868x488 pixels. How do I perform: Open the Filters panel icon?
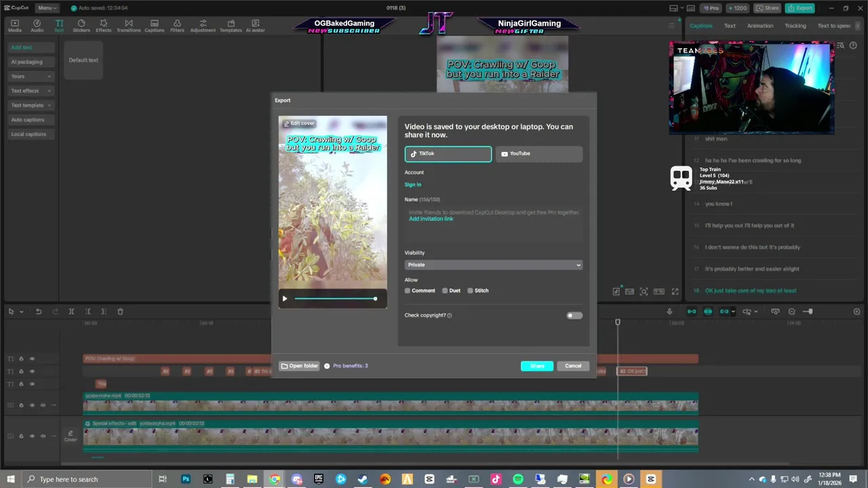click(177, 26)
